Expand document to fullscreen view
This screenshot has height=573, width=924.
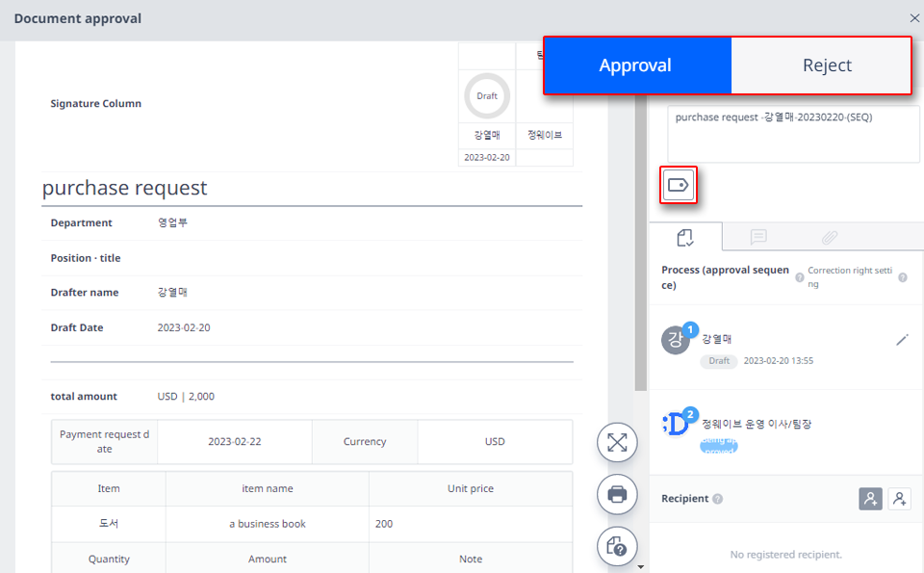[x=616, y=441]
